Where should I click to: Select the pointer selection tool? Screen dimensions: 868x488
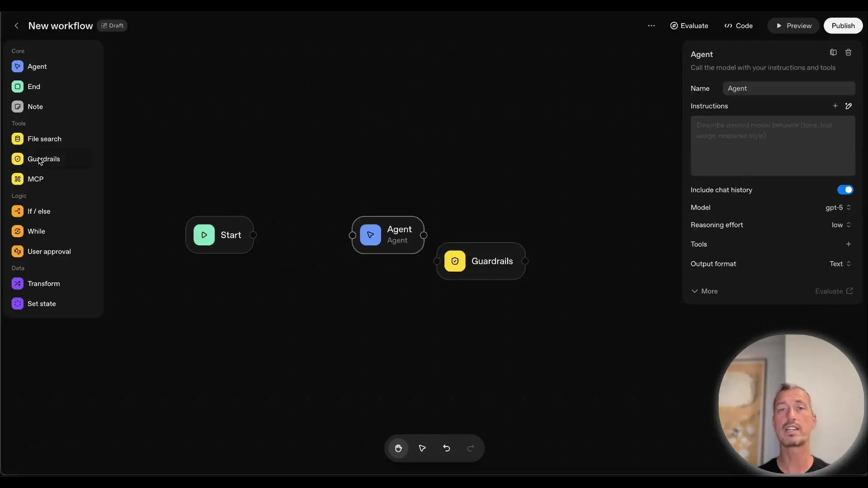pyautogui.click(x=422, y=448)
